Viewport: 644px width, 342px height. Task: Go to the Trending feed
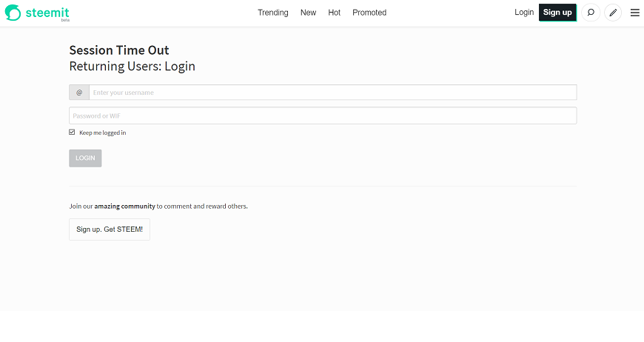tap(272, 13)
